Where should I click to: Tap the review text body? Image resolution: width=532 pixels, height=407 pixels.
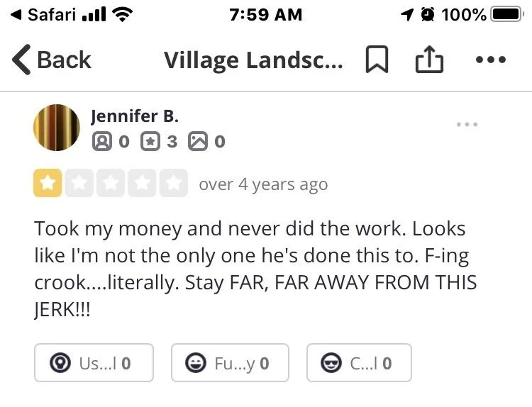pos(255,270)
